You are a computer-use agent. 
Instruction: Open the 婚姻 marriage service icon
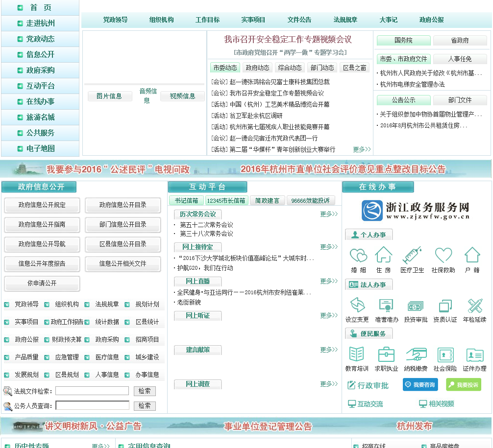(x=358, y=255)
